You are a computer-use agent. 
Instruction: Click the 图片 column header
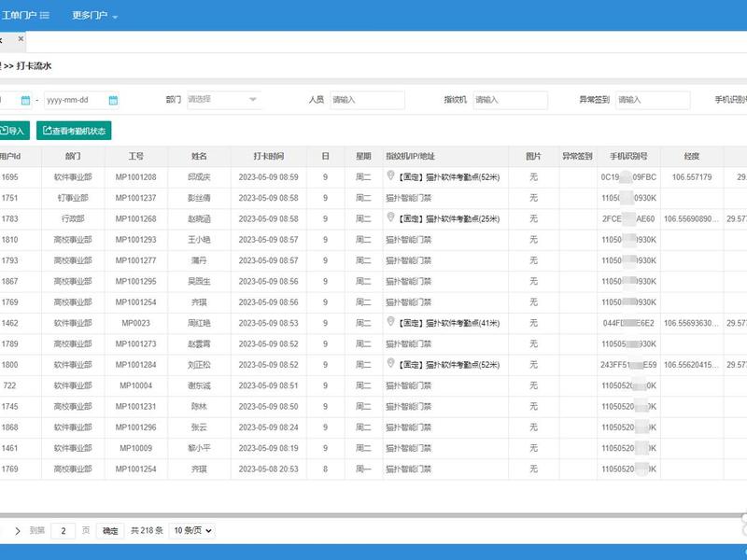(x=533, y=156)
